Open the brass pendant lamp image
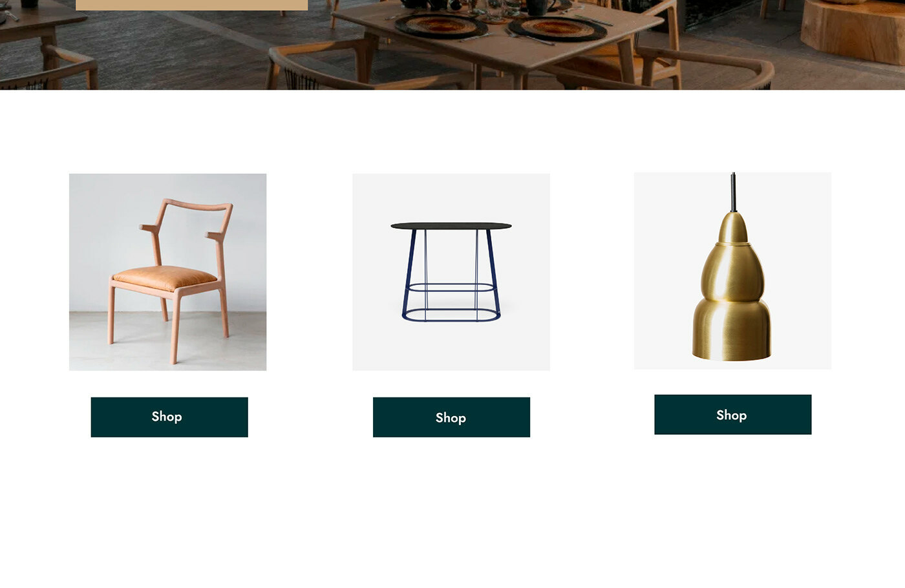Screen dimensions: 905x588 [x=732, y=271]
